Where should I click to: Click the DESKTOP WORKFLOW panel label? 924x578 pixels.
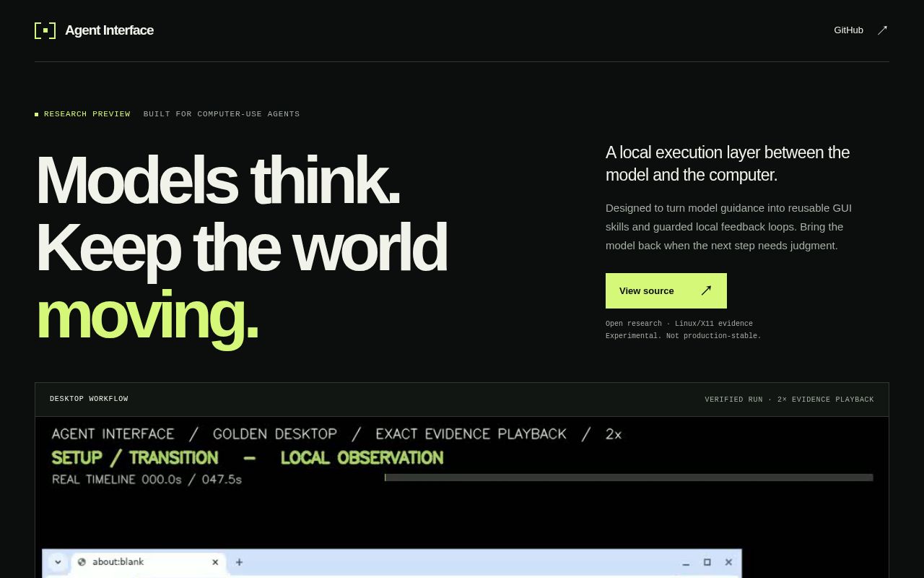[x=89, y=399]
